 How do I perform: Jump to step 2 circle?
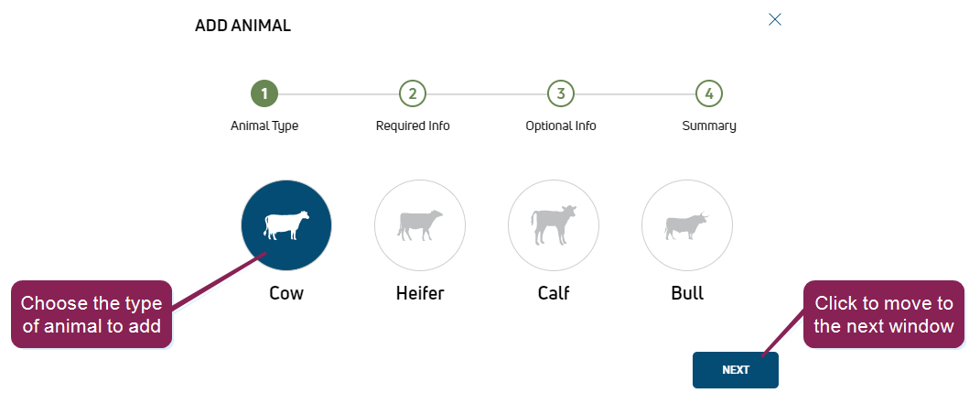point(413,93)
